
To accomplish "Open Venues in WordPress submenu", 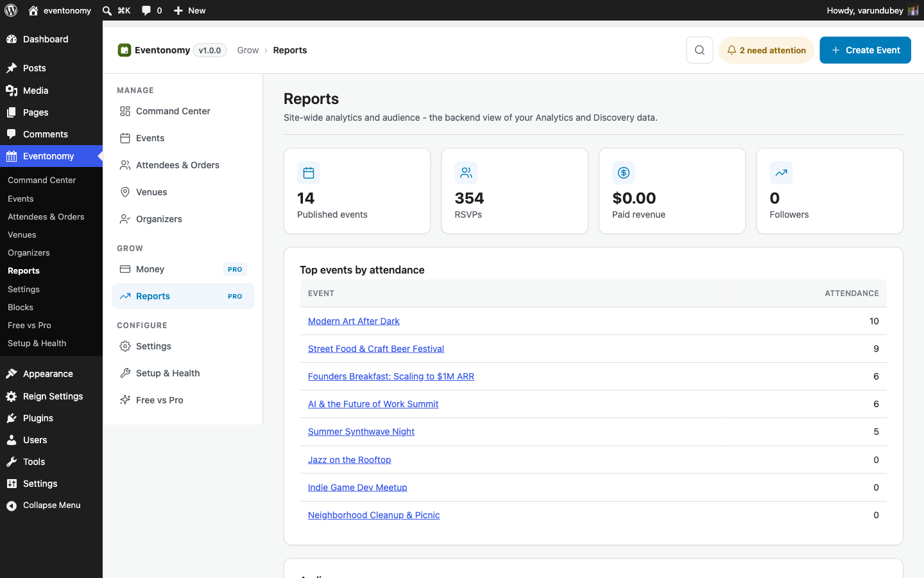I will tap(22, 234).
